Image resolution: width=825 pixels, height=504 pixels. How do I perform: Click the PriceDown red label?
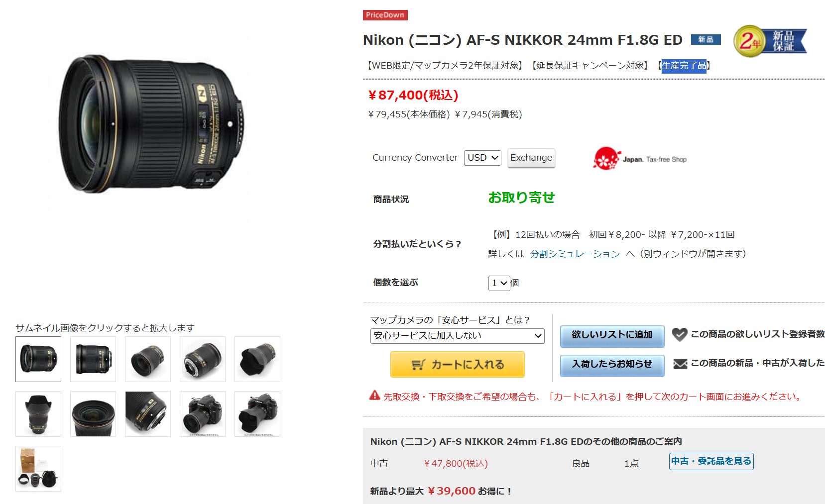pyautogui.click(x=385, y=15)
